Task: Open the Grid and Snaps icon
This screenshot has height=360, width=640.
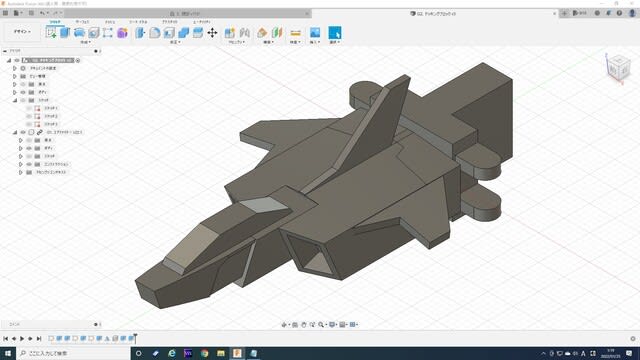Action: (342, 324)
